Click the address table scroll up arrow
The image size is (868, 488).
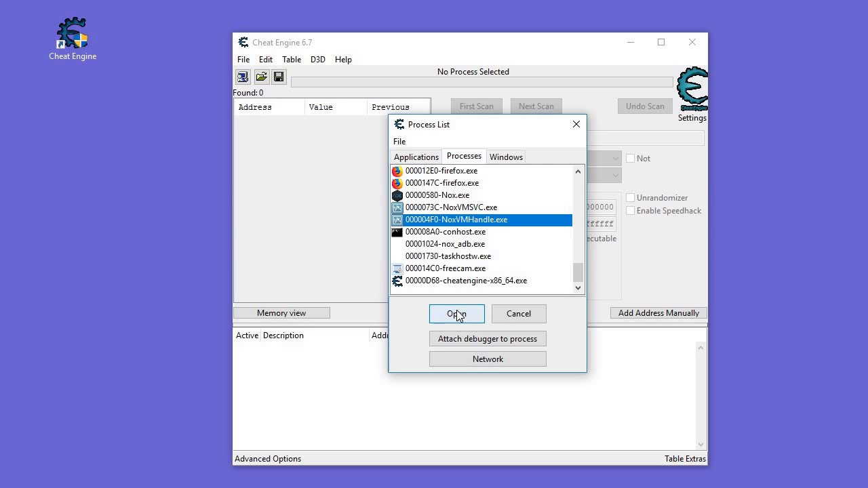pos(701,348)
